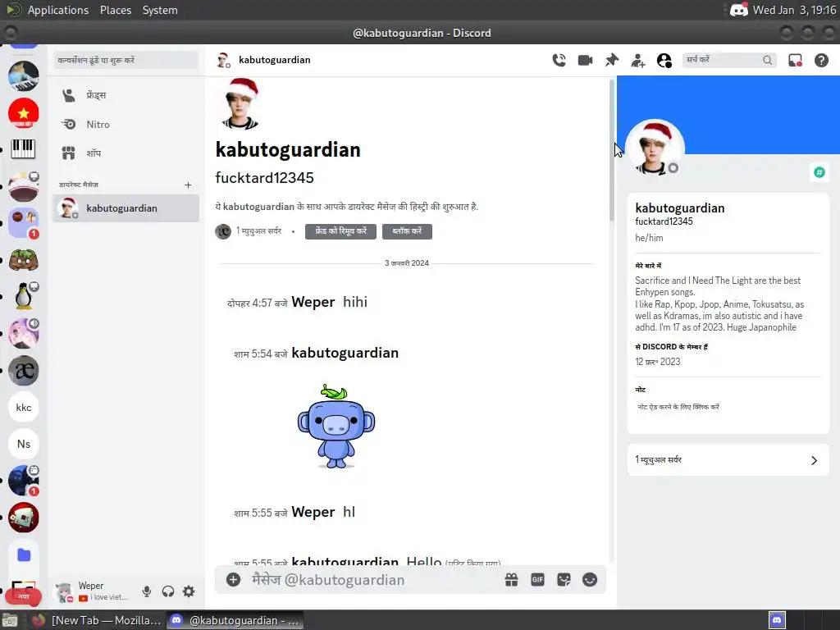Viewport: 840px width, 630px height.
Task: Create a new direct message with plus
Action: 188,185
